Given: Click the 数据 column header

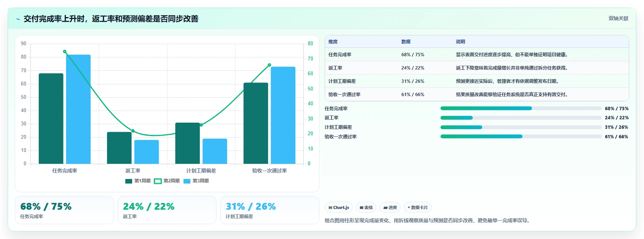Looking at the screenshot, I should pos(406,42).
